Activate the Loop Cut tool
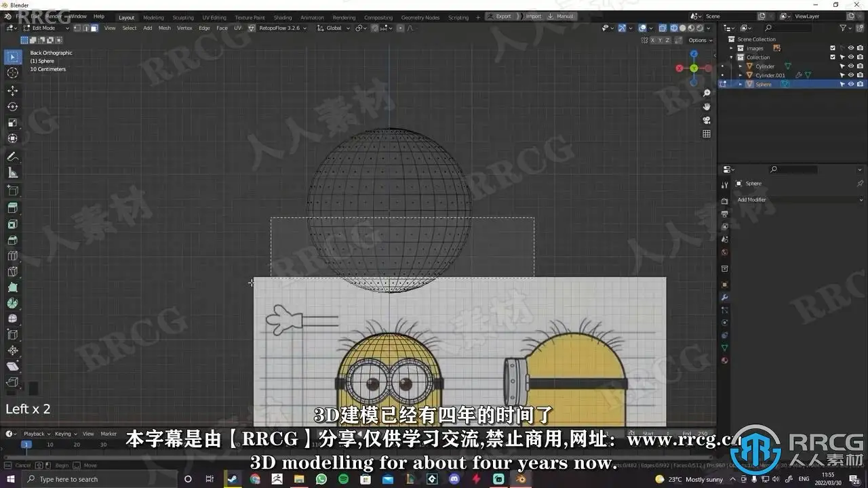The width and height of the screenshot is (868, 488). click(x=12, y=256)
